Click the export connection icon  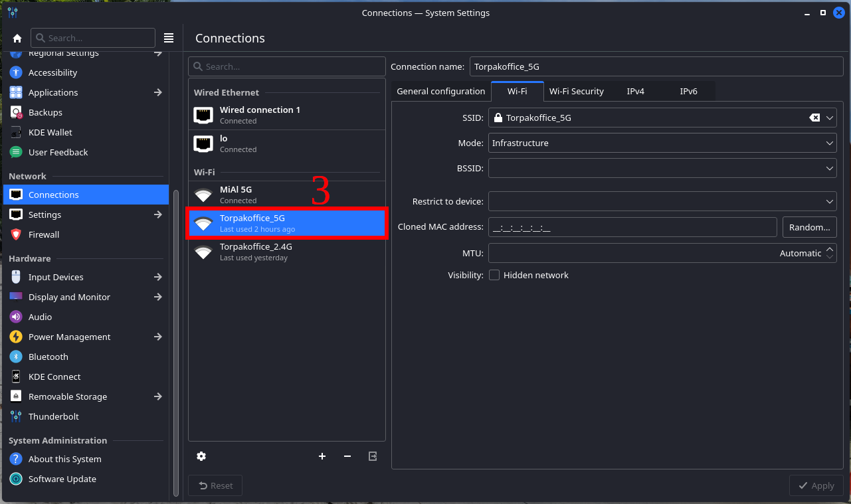point(373,456)
